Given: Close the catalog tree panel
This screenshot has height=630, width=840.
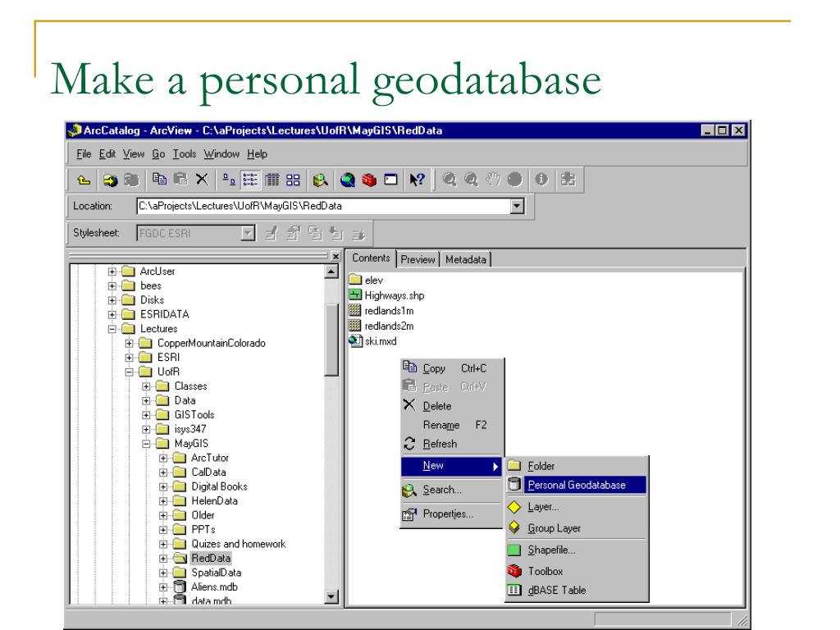Looking at the screenshot, I should [x=336, y=257].
